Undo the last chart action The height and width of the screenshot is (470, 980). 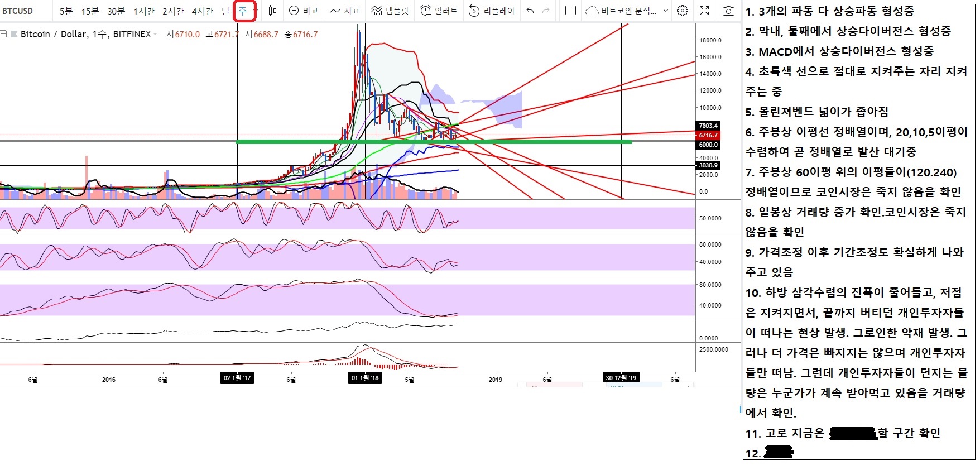click(x=530, y=11)
